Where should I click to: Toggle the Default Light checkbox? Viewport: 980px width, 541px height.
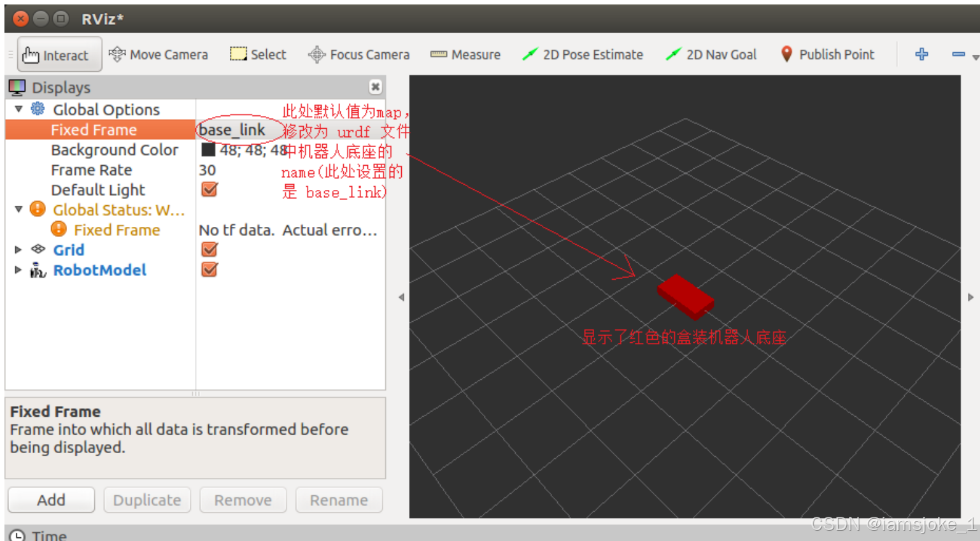[x=209, y=189]
